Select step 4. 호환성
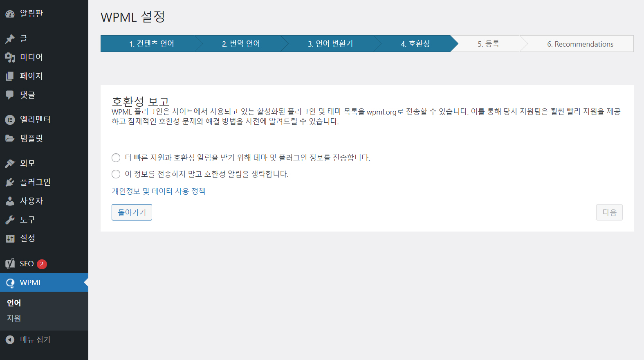 (415, 44)
